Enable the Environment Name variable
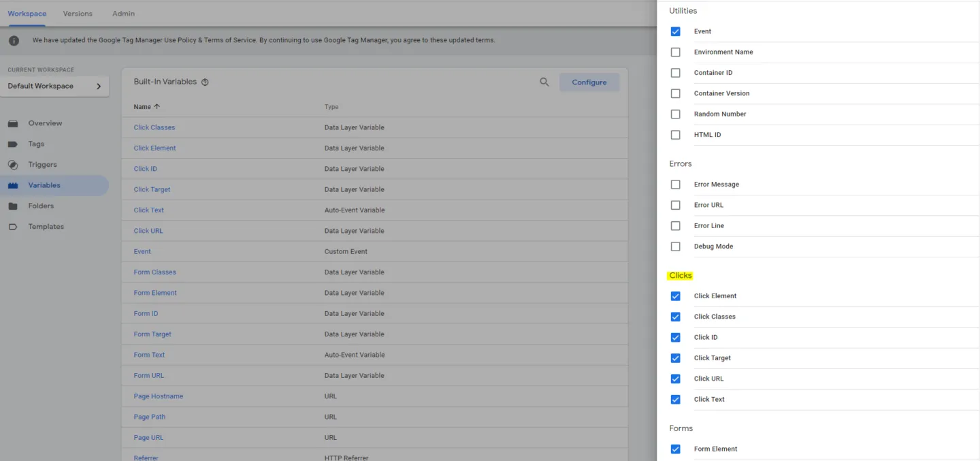This screenshot has height=461, width=980. click(x=675, y=52)
